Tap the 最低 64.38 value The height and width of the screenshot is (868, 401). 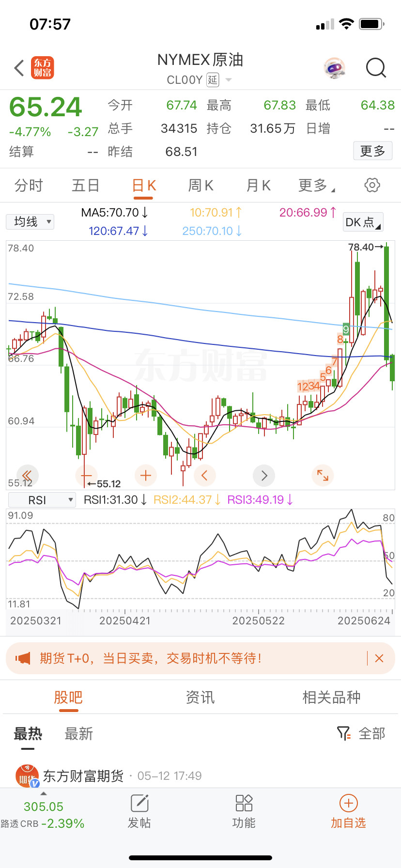[x=378, y=105]
